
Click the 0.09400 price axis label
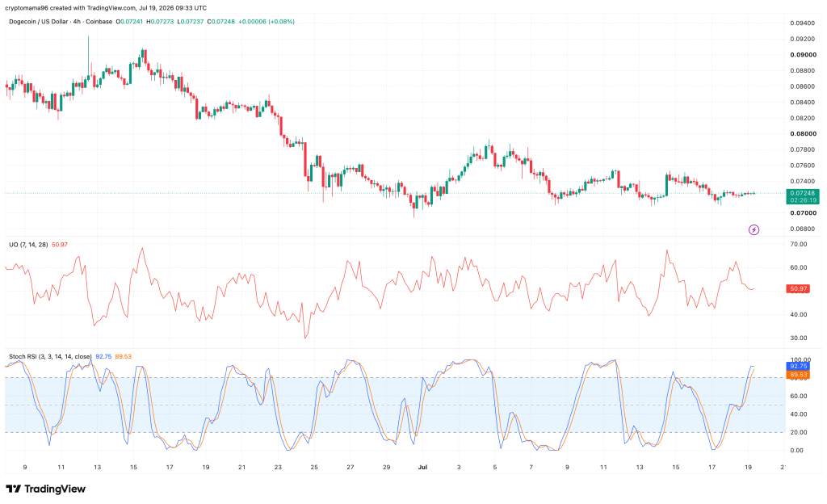pos(803,23)
